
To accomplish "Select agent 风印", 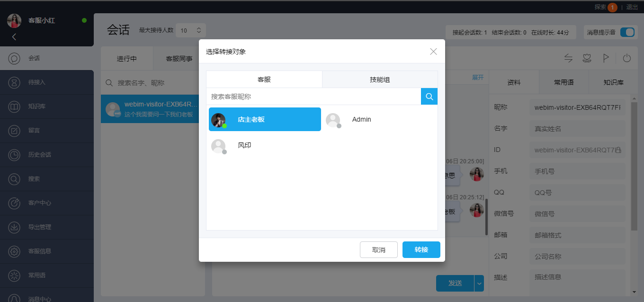I will tap(265, 145).
